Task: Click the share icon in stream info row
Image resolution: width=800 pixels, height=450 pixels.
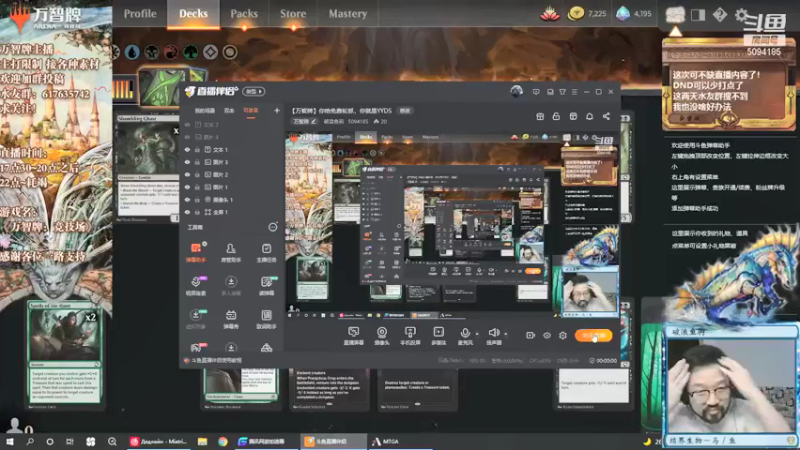Action: pos(606,116)
